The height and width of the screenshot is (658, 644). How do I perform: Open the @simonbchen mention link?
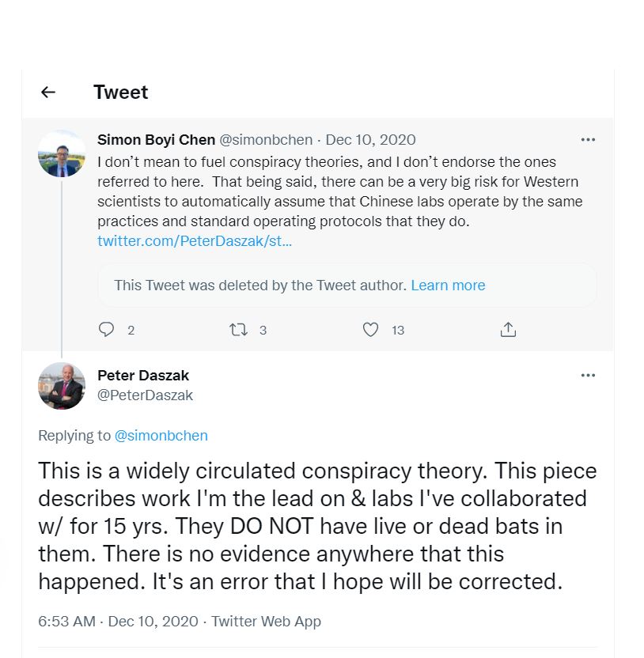click(x=161, y=435)
